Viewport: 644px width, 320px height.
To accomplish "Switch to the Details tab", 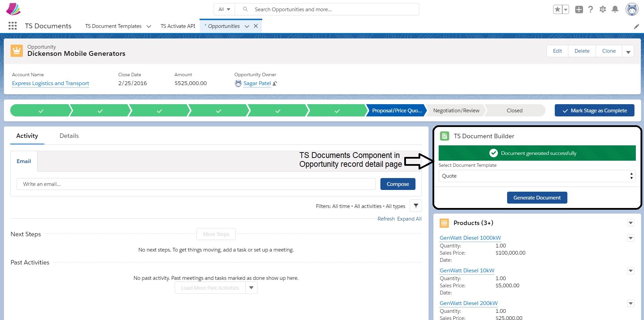I will [x=69, y=136].
